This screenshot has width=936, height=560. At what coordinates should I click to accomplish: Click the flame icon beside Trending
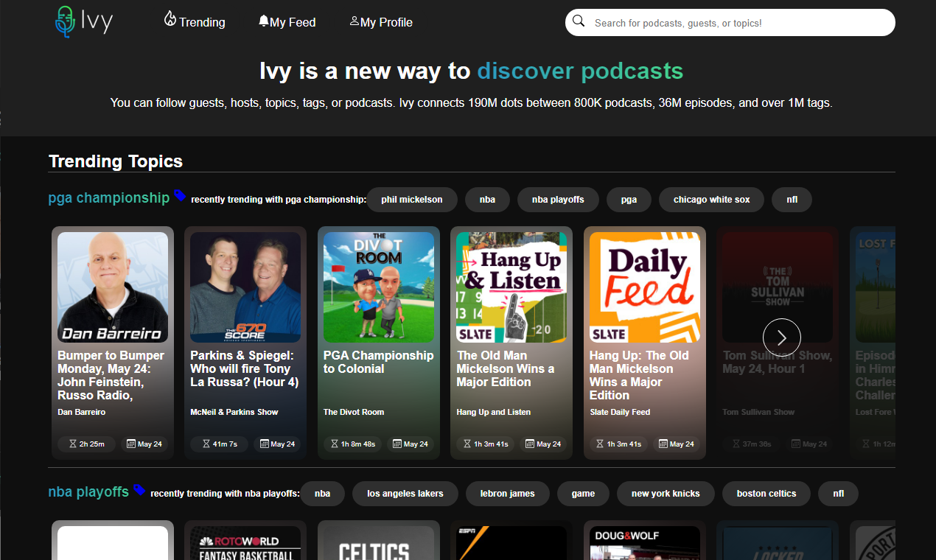tap(170, 20)
